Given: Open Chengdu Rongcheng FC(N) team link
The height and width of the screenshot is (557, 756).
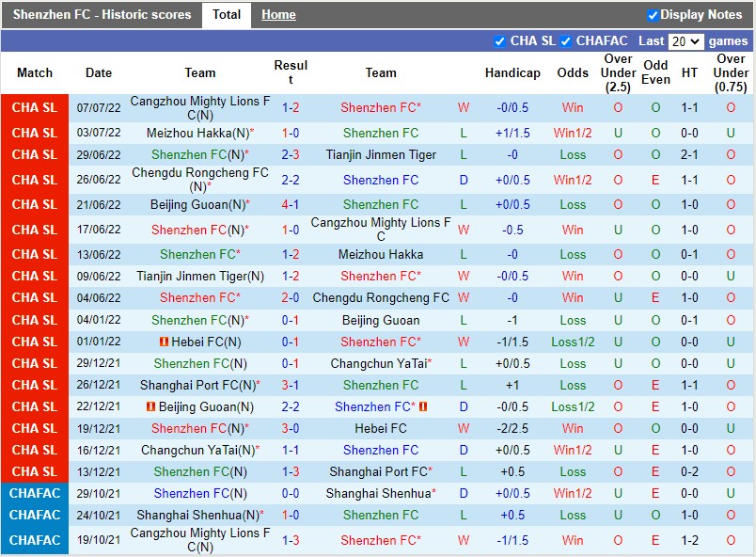Looking at the screenshot, I should (x=199, y=180).
